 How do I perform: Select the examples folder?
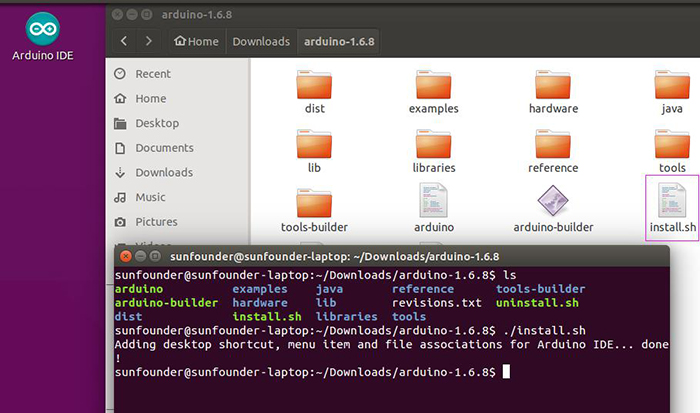(x=433, y=92)
